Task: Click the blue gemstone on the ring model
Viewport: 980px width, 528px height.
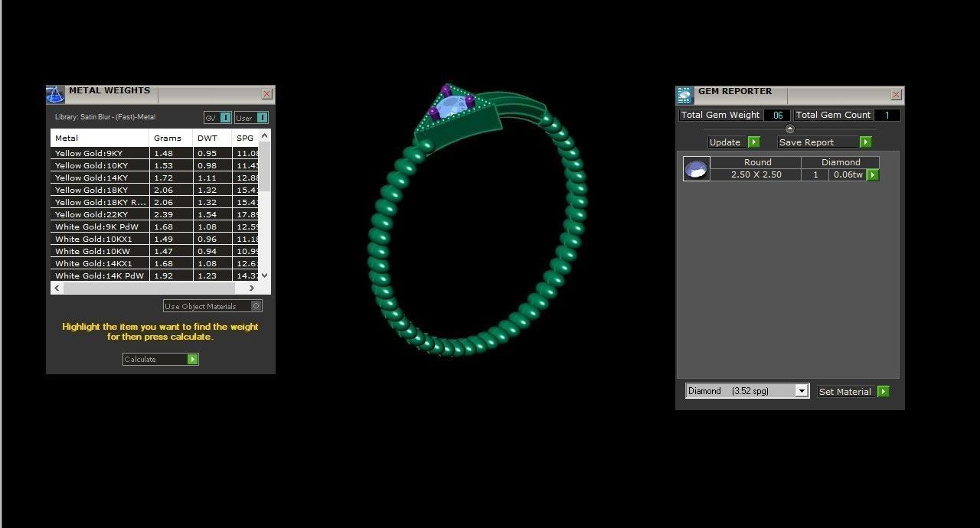Action: [x=452, y=106]
